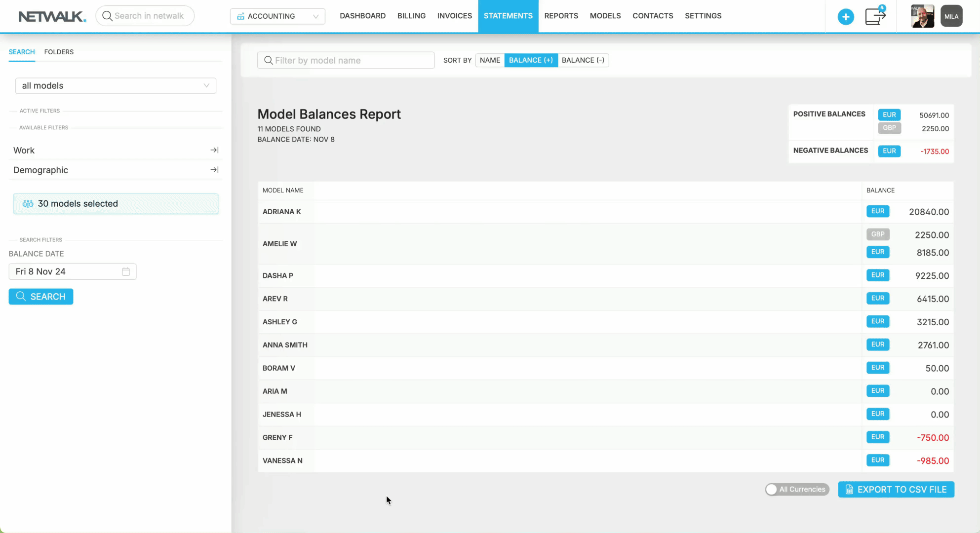
Task: Click the EUR badge in Negative Balances
Action: click(889, 151)
